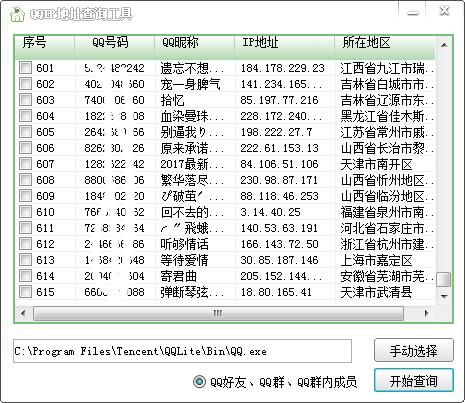Click the 手动选择 button
The width and height of the screenshot is (465, 403).
(x=414, y=351)
